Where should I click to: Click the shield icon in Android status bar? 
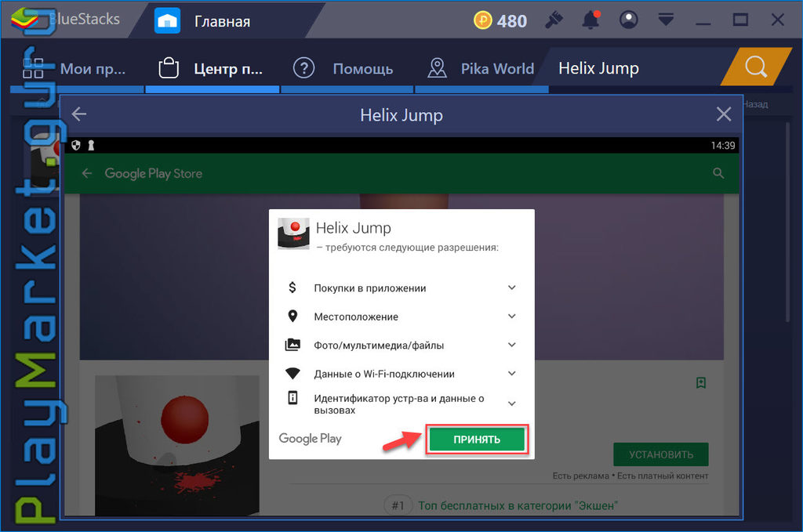(76, 145)
